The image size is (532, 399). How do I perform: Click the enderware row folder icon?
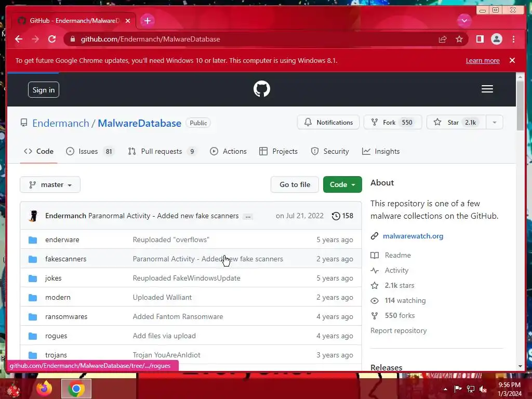click(x=33, y=240)
